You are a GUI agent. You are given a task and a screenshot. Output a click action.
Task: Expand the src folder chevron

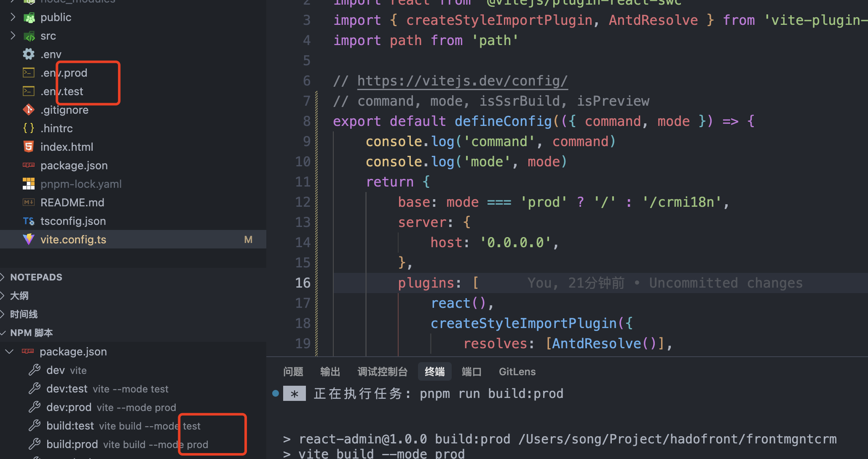tap(13, 36)
